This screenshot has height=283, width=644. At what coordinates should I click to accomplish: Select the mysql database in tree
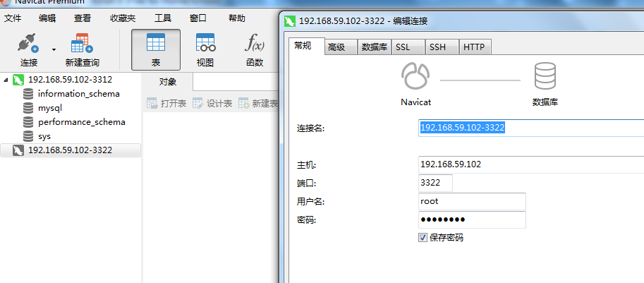tap(49, 108)
